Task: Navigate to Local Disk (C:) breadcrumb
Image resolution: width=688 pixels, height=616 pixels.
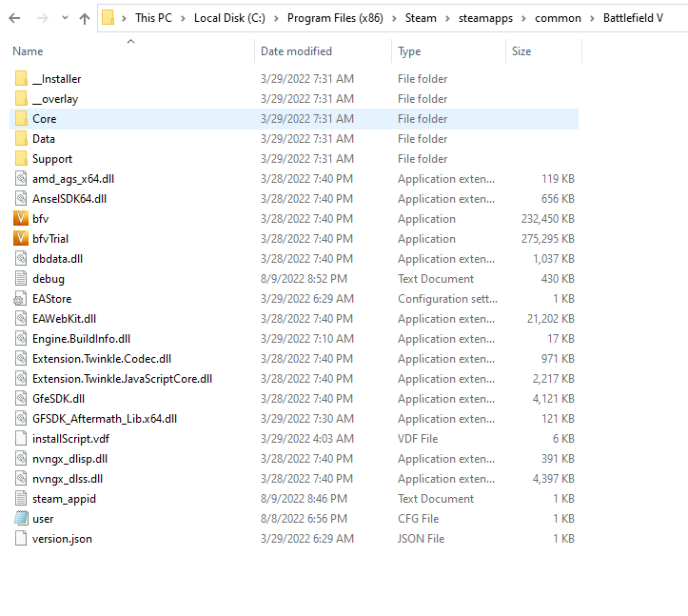Action: [x=229, y=18]
